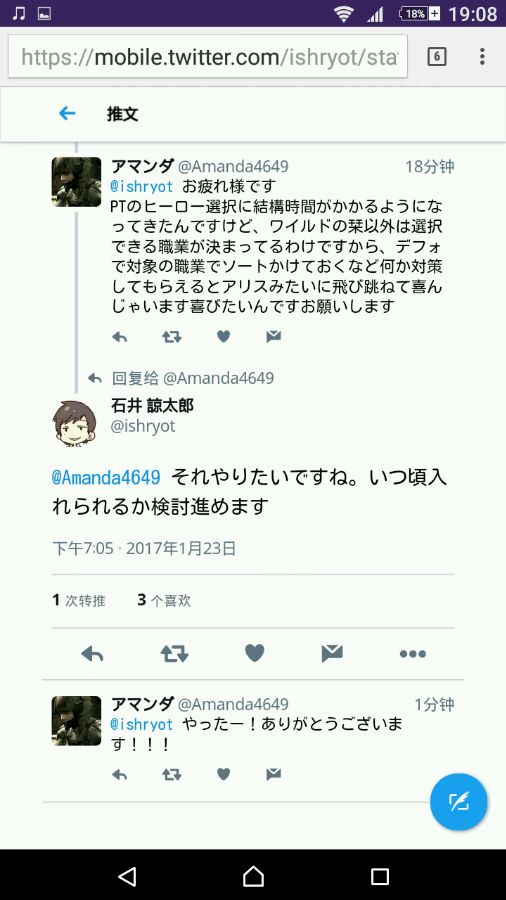Image resolution: width=506 pixels, height=900 pixels.
Task: Send first Amanda4649 tweet via message
Action: coord(274,337)
